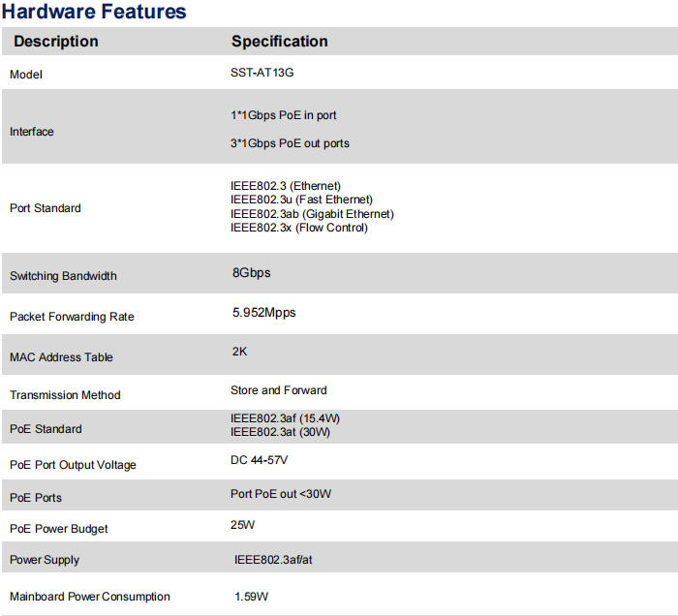
Task: Select the 1*1Gbps PoE in port text
Action: point(283,115)
